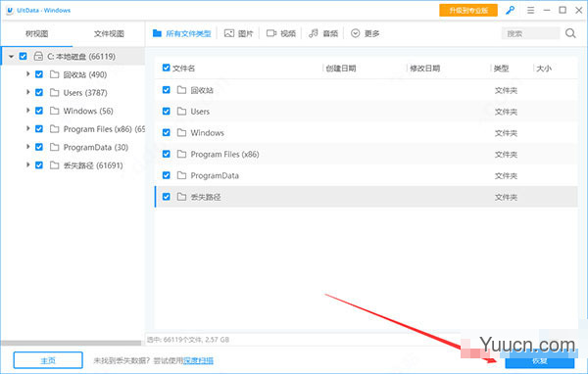Click the UltData app logo icon
This screenshot has width=588, height=374.
10,11
